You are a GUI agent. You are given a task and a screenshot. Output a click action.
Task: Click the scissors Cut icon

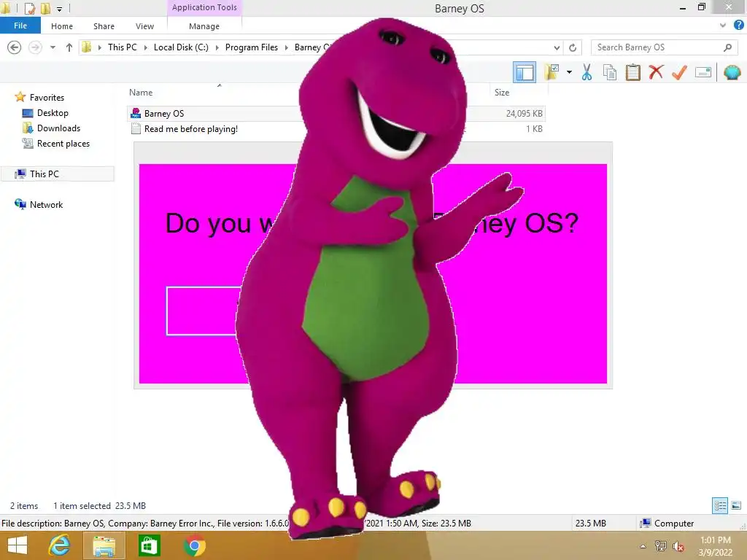point(587,72)
